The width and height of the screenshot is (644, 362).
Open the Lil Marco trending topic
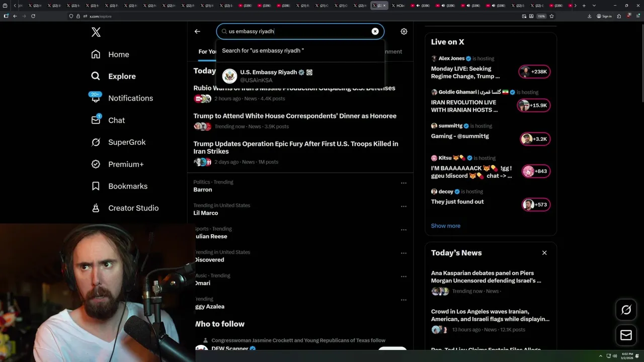point(206,213)
